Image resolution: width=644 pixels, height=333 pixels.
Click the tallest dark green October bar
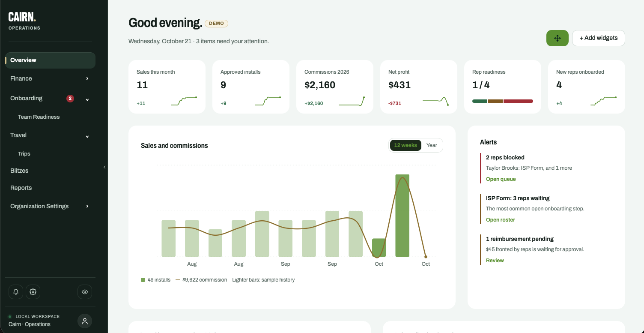click(402, 216)
